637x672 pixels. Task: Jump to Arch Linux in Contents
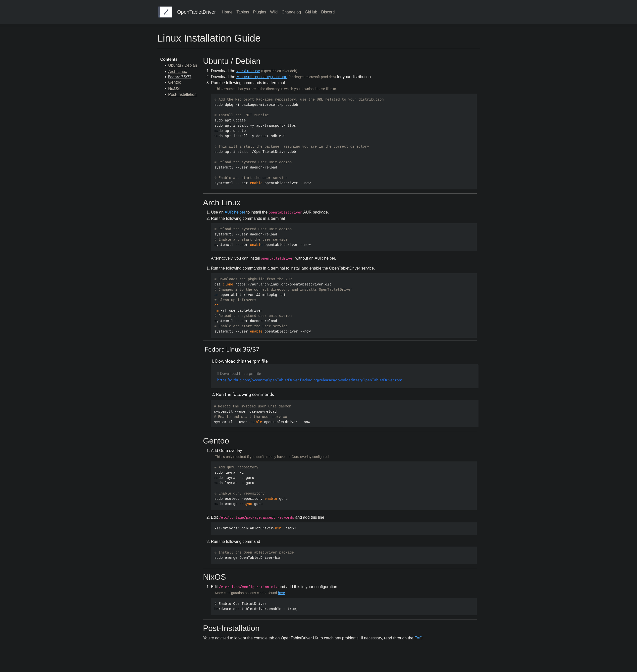(177, 71)
